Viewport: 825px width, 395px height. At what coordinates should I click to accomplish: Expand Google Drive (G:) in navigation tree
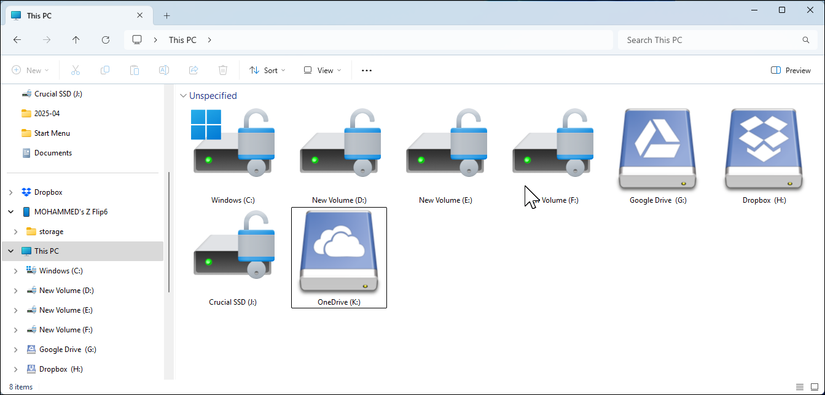[16, 349]
